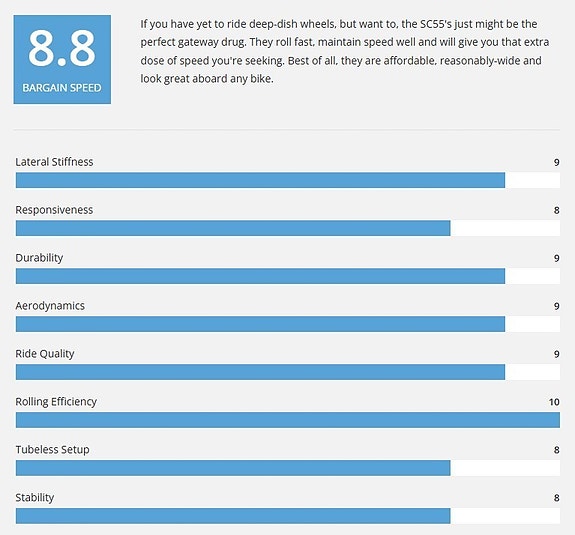Click the review summary paragraph text

345,51
